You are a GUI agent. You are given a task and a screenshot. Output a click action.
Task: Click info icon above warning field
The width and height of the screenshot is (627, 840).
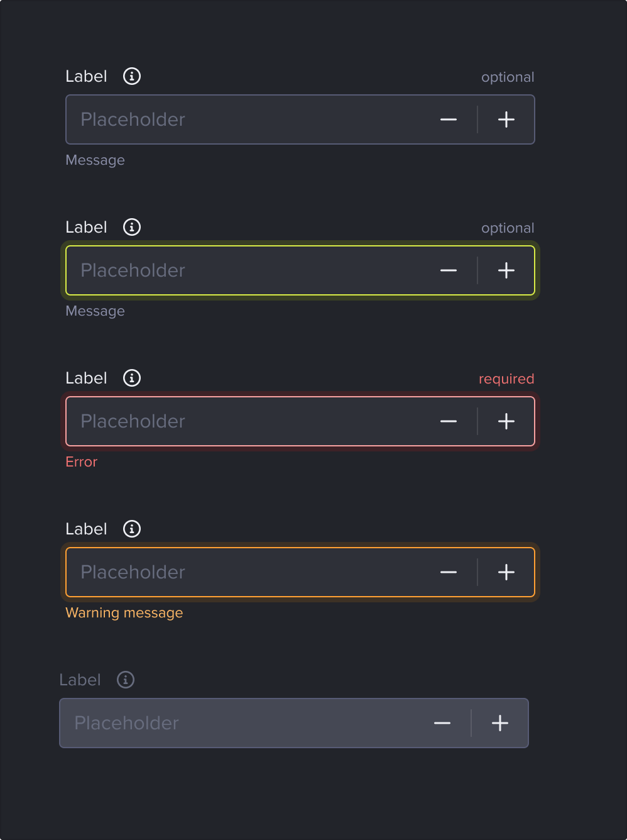(x=132, y=529)
